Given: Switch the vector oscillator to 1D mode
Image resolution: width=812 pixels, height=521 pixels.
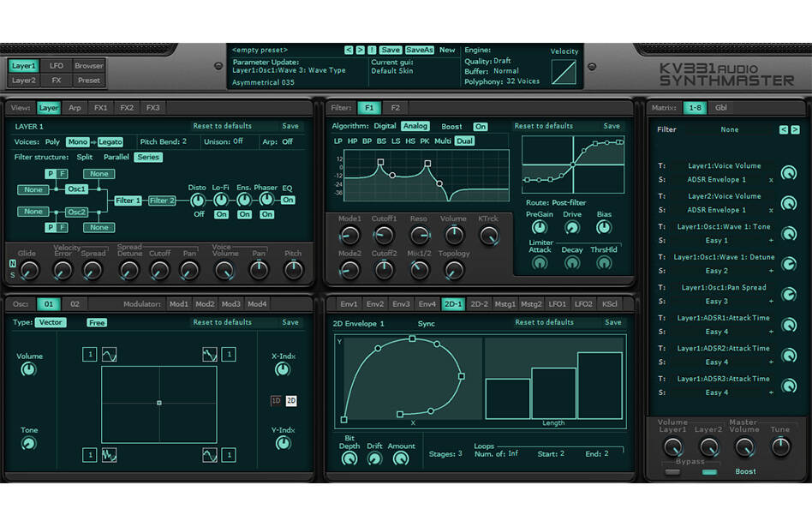Looking at the screenshot, I should click(276, 401).
